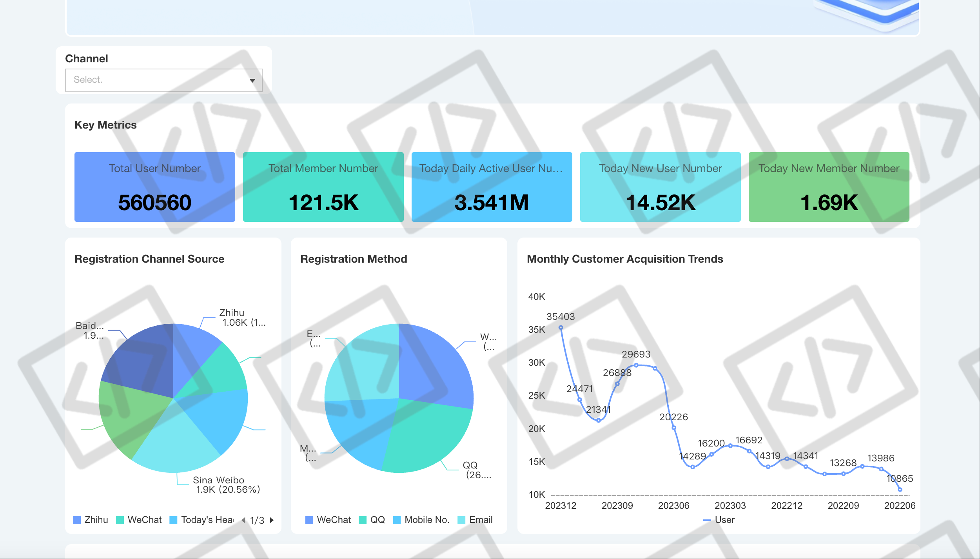Image resolution: width=980 pixels, height=559 pixels.
Task: Toggle WeChat legend in Registration Method
Action: (x=328, y=520)
